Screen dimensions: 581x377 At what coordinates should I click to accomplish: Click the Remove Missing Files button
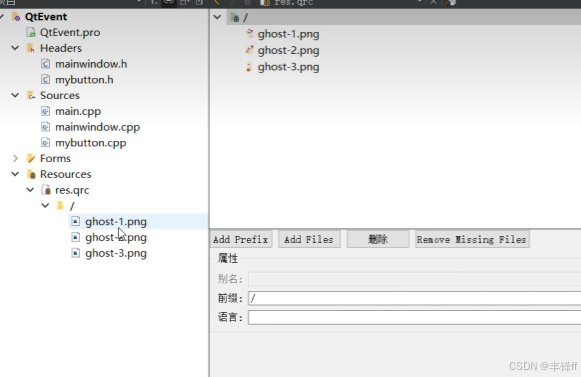click(x=472, y=239)
